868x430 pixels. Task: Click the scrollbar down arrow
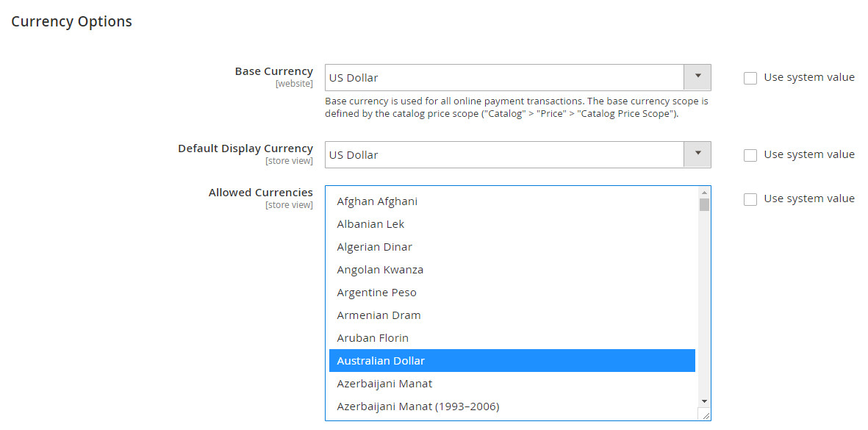pyautogui.click(x=703, y=401)
